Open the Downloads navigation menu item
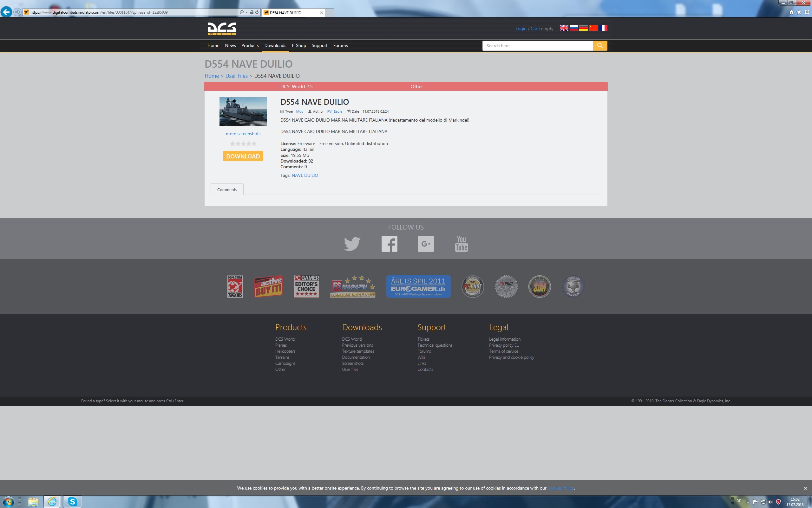812x508 pixels. coord(275,45)
